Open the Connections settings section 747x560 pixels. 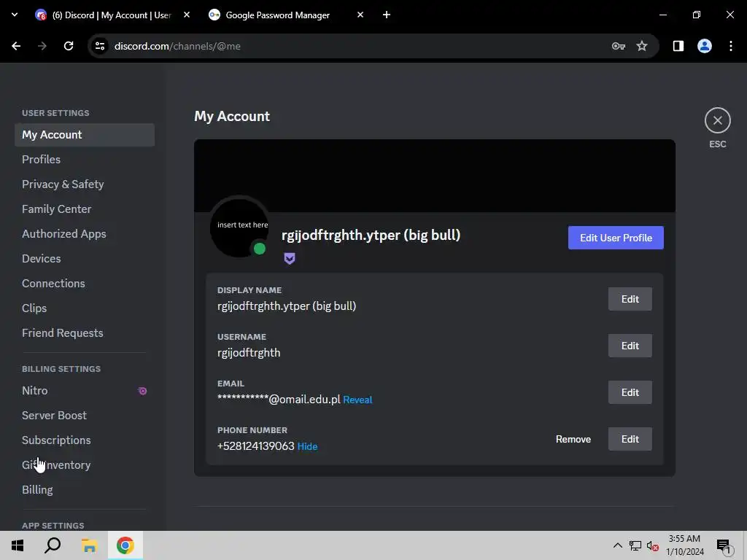[x=85, y=284]
